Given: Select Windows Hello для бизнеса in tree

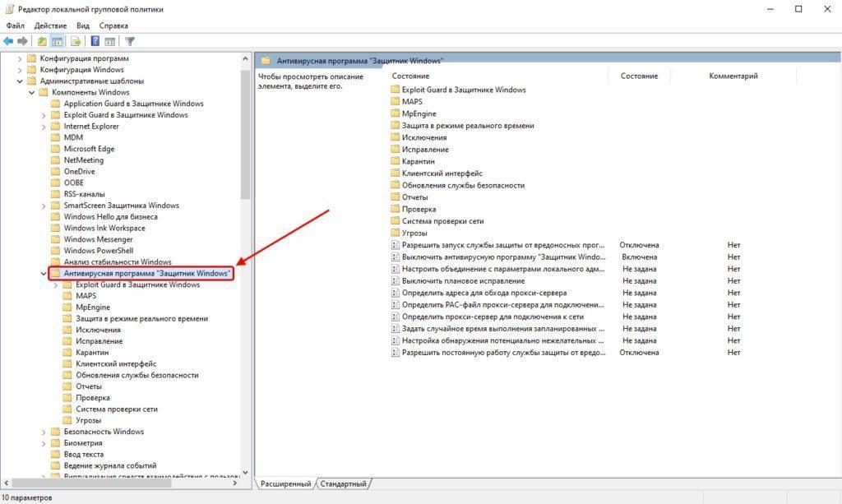Looking at the screenshot, I should click(111, 216).
